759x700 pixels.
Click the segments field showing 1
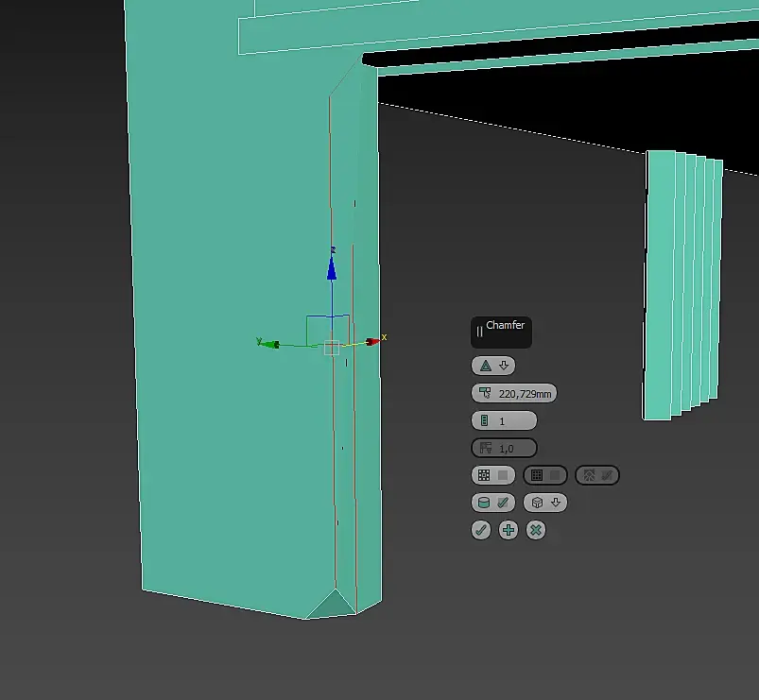504,421
